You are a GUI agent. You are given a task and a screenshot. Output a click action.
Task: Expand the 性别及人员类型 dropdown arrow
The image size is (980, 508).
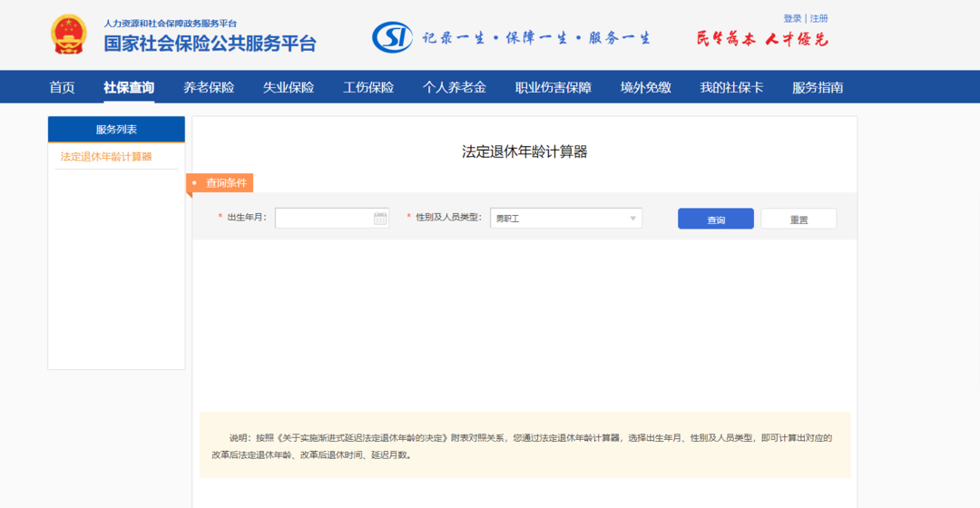[632, 219]
